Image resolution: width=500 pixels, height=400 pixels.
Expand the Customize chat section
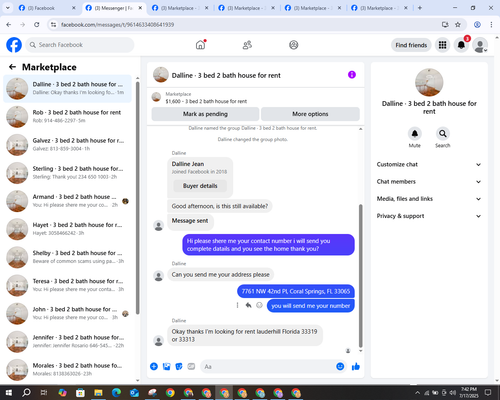tap(429, 164)
